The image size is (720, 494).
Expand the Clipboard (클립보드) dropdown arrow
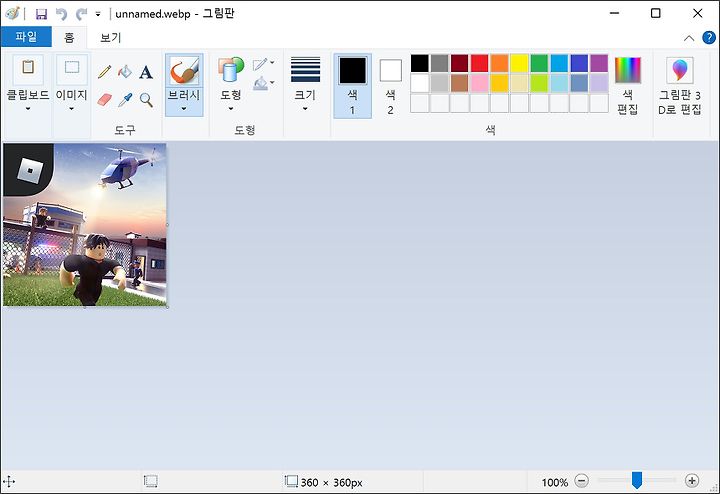pyautogui.click(x=28, y=109)
